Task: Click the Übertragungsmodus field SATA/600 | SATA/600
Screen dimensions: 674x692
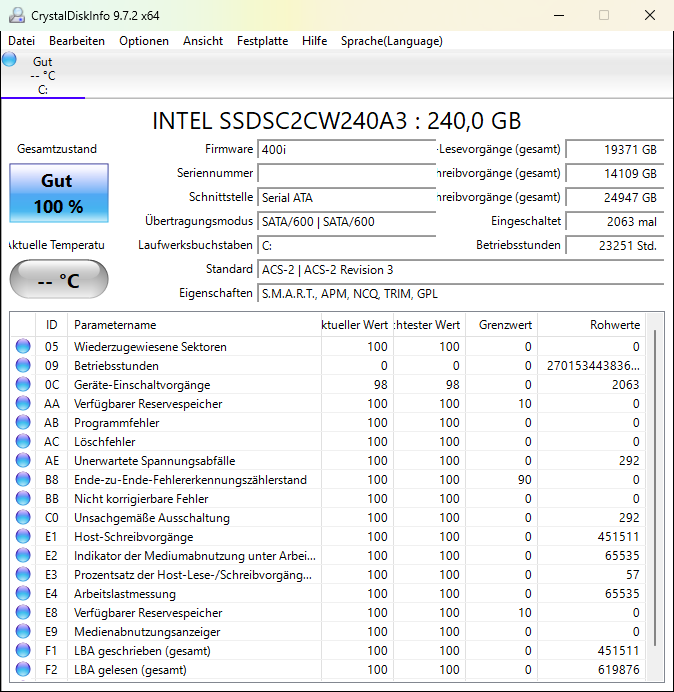Action: coord(347,221)
